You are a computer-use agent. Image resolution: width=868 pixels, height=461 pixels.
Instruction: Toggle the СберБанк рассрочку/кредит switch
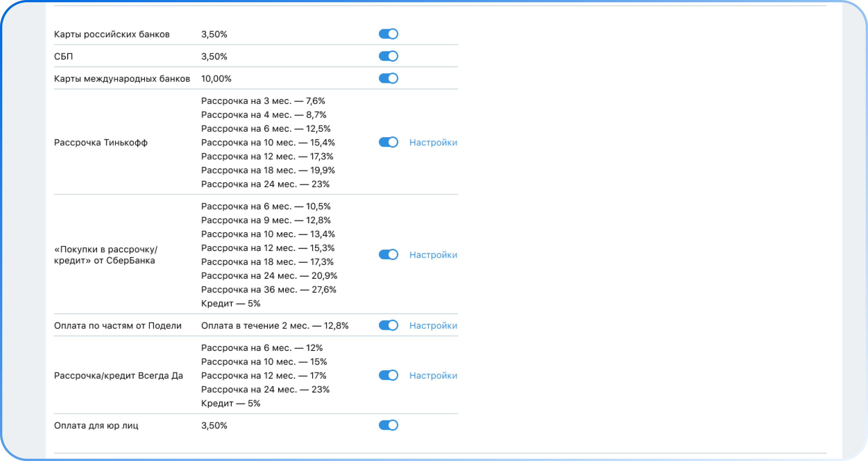point(388,255)
